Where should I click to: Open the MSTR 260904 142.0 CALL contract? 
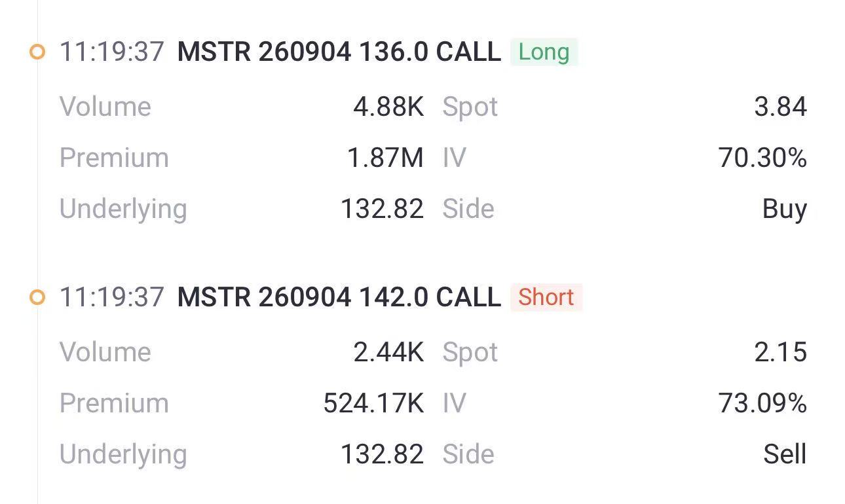339,297
